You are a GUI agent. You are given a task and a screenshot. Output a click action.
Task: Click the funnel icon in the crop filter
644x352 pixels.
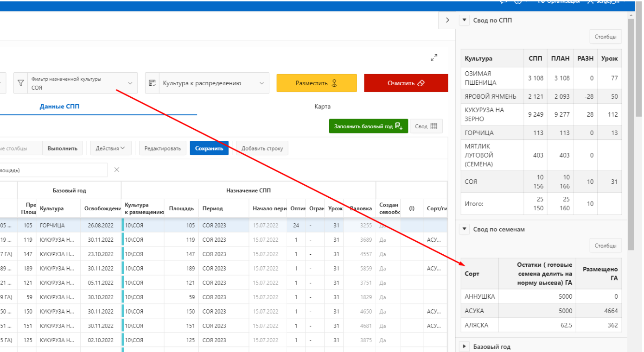tap(20, 83)
